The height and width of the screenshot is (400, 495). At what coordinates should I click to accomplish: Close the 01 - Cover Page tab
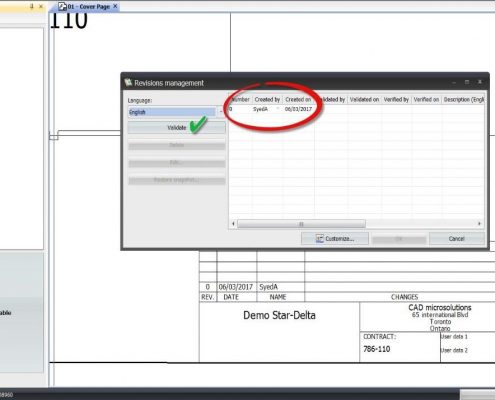point(115,6)
